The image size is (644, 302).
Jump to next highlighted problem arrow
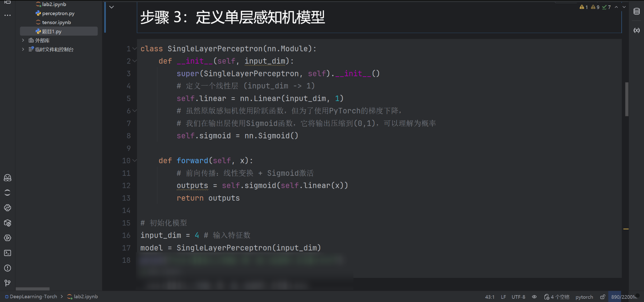click(624, 7)
